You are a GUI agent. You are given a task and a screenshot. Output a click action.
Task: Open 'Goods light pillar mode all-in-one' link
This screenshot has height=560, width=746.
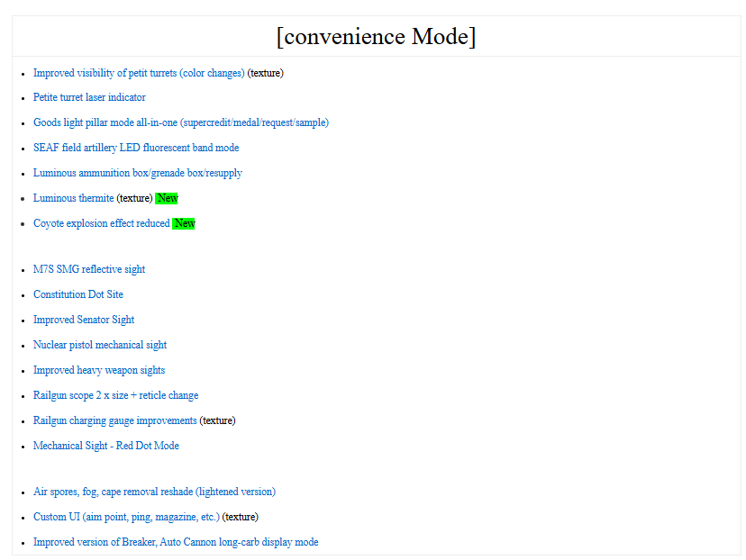pyautogui.click(x=181, y=122)
